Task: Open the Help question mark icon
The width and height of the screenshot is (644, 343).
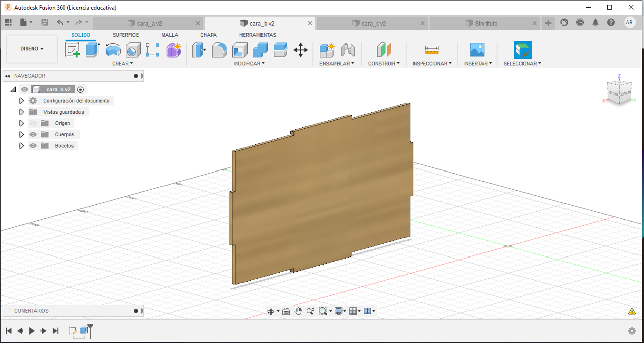Action: (x=611, y=22)
